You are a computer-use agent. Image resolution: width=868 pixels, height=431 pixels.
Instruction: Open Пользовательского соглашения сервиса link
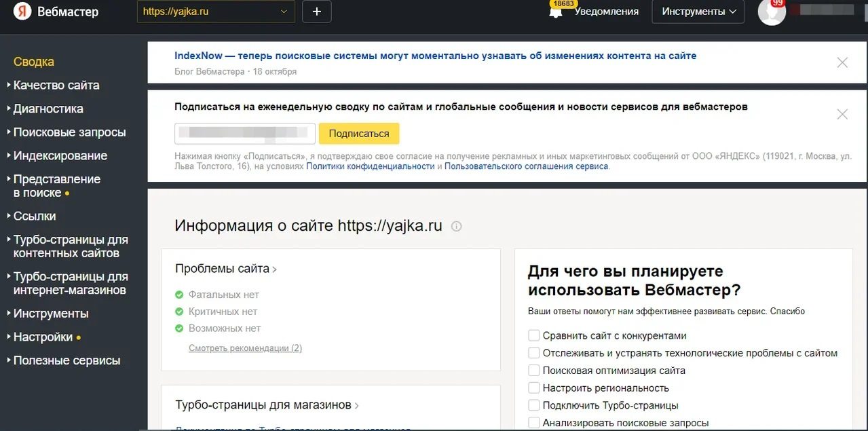527,166
